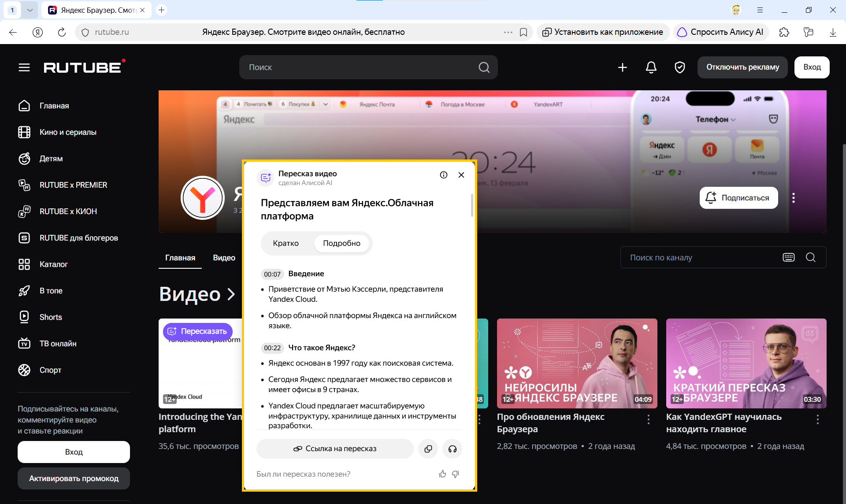Open channel more options three dots

tap(794, 198)
